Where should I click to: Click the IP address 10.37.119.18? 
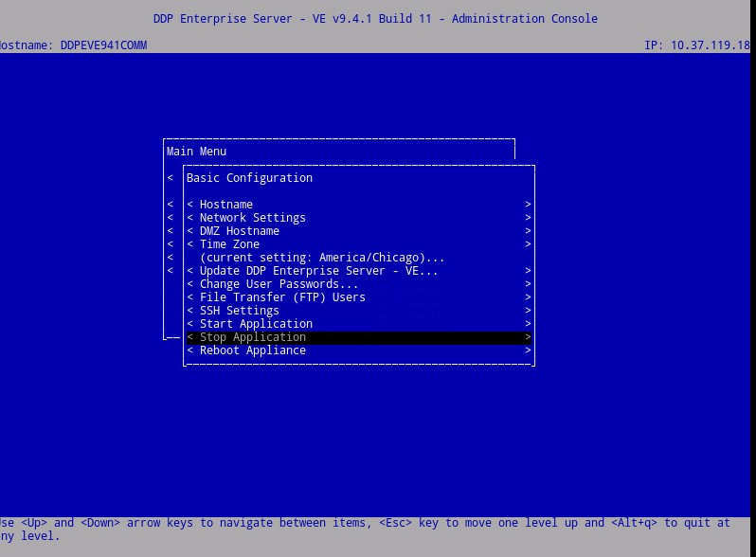pyautogui.click(x=711, y=45)
